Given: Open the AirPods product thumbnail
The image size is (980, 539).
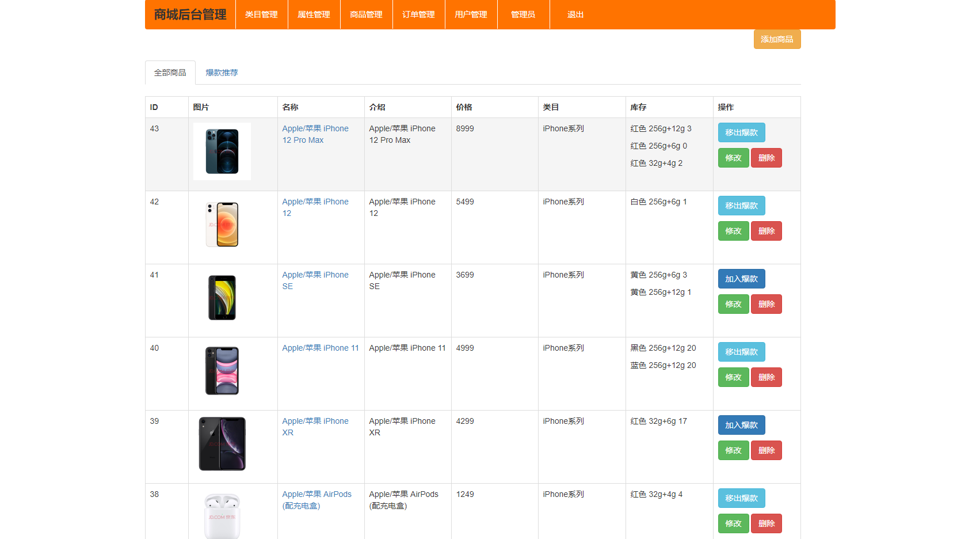Looking at the screenshot, I should pos(222,514).
